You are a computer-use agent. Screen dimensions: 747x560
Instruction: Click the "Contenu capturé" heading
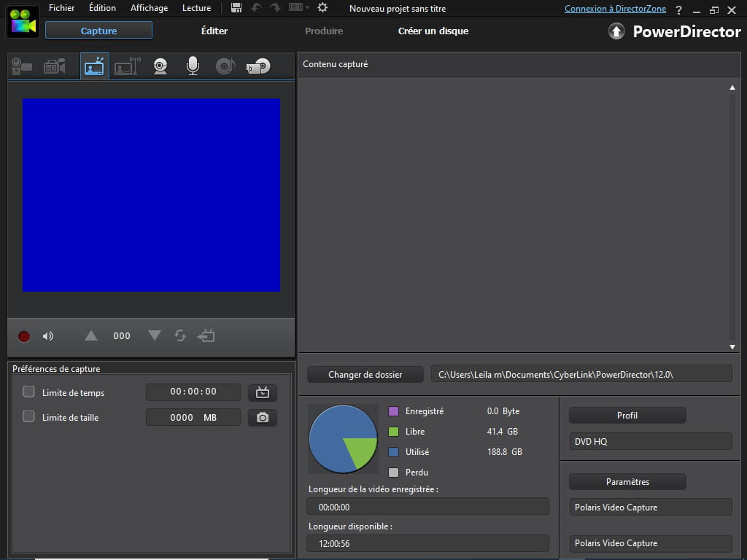coord(336,64)
